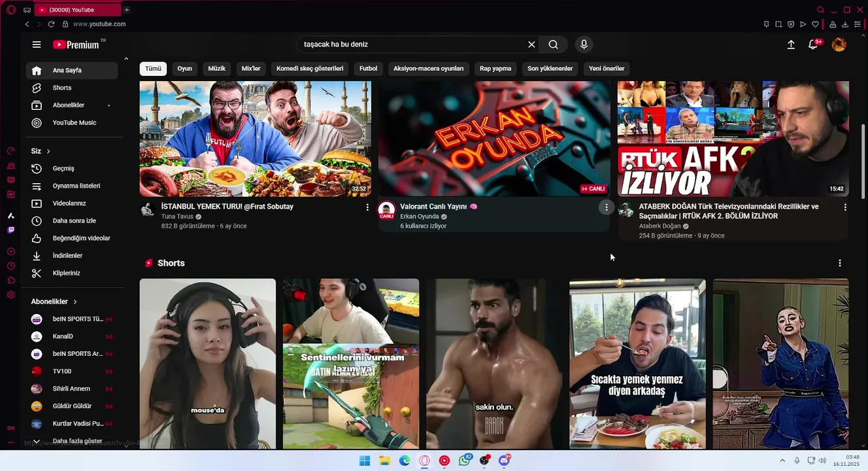The image size is (868, 471).
Task: Open the Opera main menu logo
Action: tap(10, 10)
